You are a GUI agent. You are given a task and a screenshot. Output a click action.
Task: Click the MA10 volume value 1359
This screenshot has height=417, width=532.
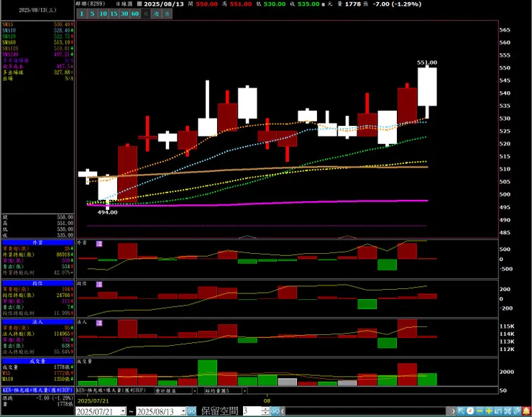(x=61, y=379)
